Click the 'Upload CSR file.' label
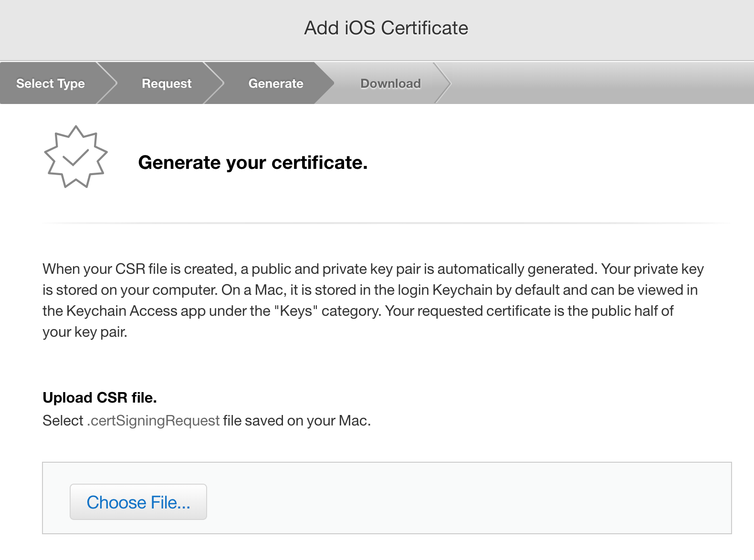This screenshot has height=560, width=754. (x=100, y=398)
